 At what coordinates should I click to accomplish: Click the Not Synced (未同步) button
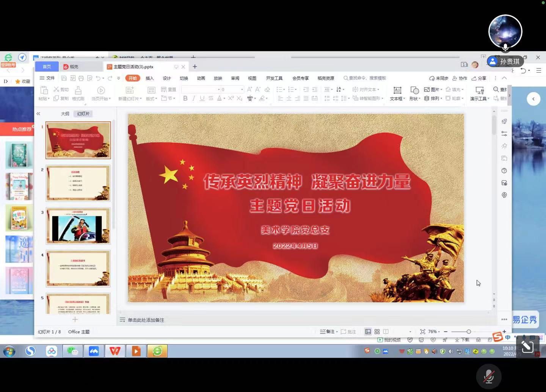[x=439, y=78]
